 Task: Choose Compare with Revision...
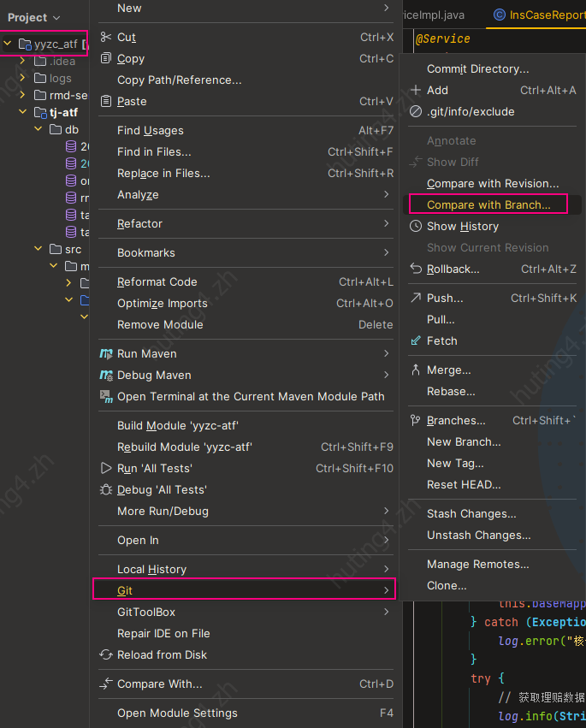pos(492,183)
